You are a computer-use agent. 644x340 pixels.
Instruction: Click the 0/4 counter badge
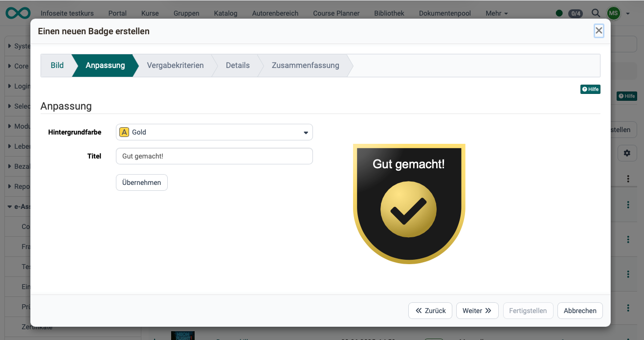tap(576, 13)
